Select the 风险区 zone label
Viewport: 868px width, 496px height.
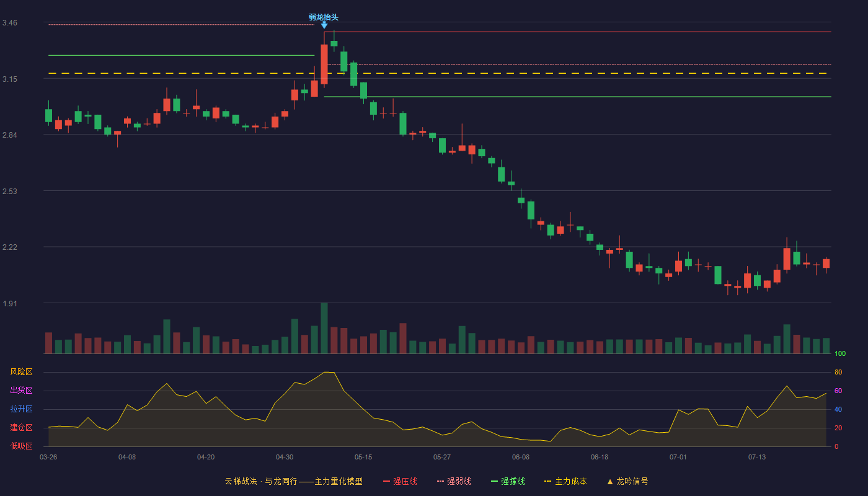[x=21, y=372]
